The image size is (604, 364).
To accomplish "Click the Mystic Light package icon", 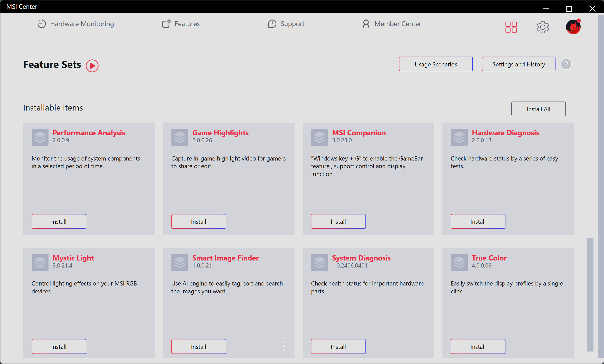I will point(40,262).
